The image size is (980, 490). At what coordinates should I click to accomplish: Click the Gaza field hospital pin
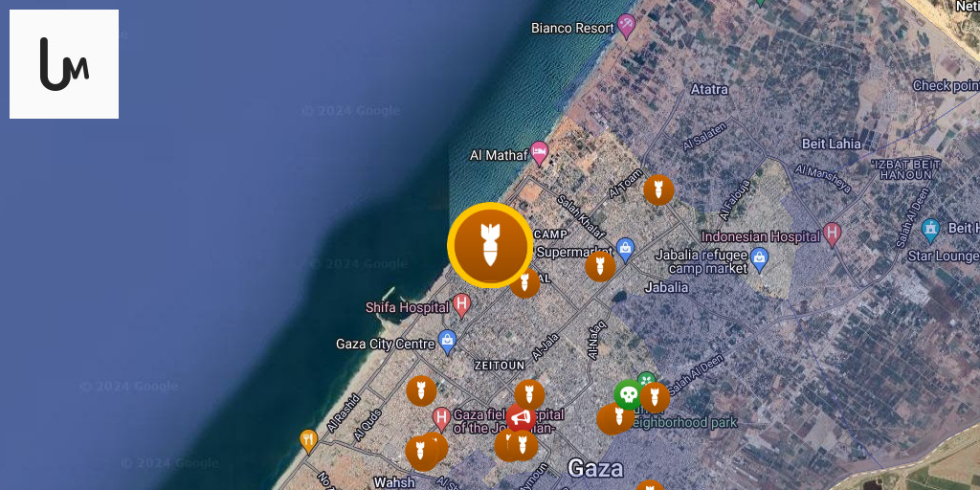(x=442, y=419)
